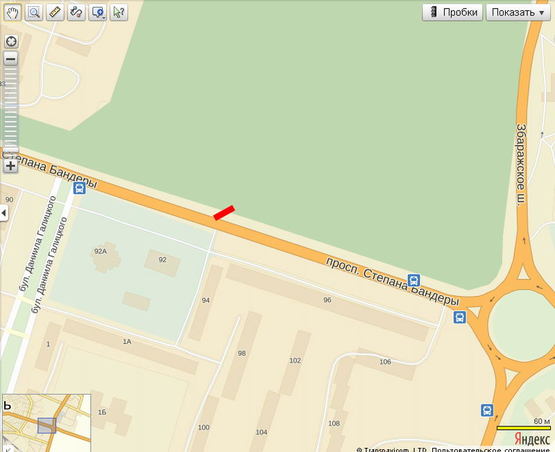This screenshot has width=555, height=452.
Task: Zoom out using the minus button
Action: coord(11,59)
